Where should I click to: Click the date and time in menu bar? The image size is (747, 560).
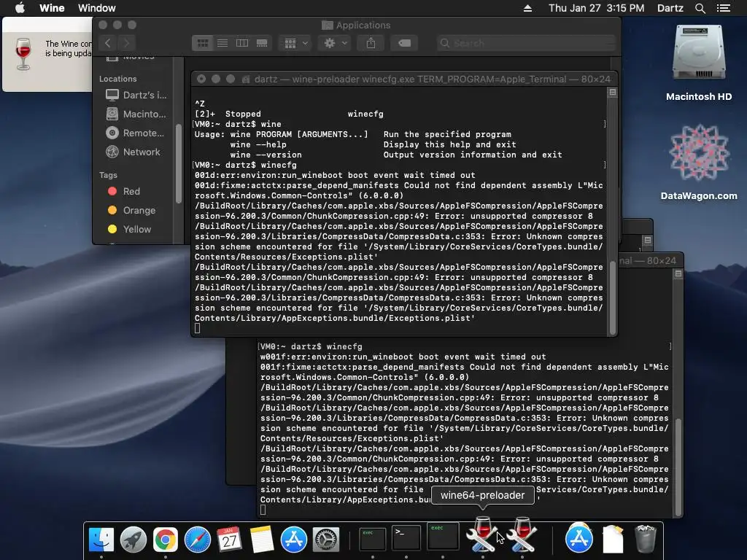coord(596,8)
